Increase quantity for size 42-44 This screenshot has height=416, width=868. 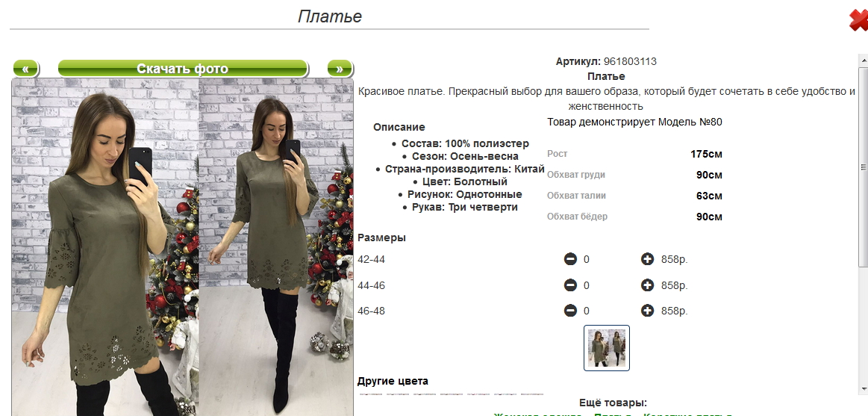pos(647,258)
